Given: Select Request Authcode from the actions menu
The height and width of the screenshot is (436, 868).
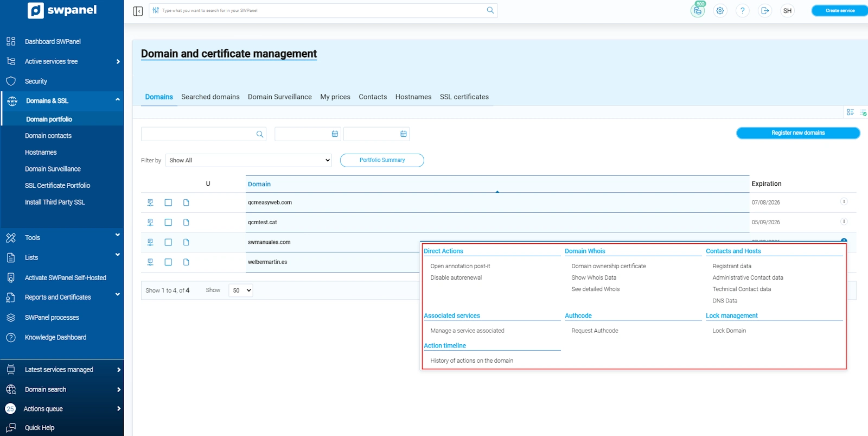Looking at the screenshot, I should click(x=595, y=331).
